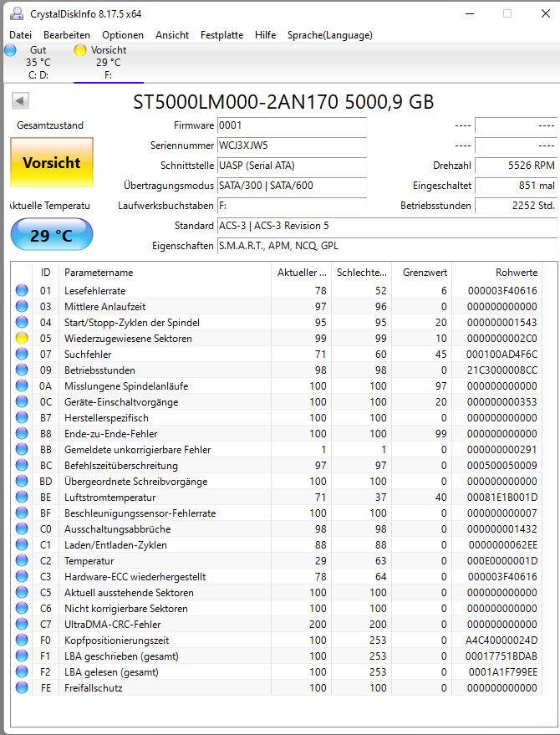Click status dot for Misslungene Spindelanläufe

[x=22, y=385]
